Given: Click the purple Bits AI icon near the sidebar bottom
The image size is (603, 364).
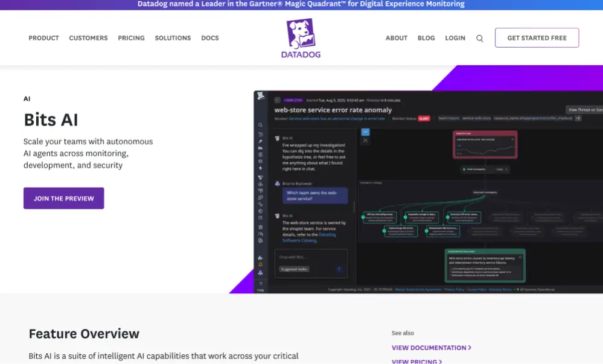Looking at the screenshot, I should (260, 271).
